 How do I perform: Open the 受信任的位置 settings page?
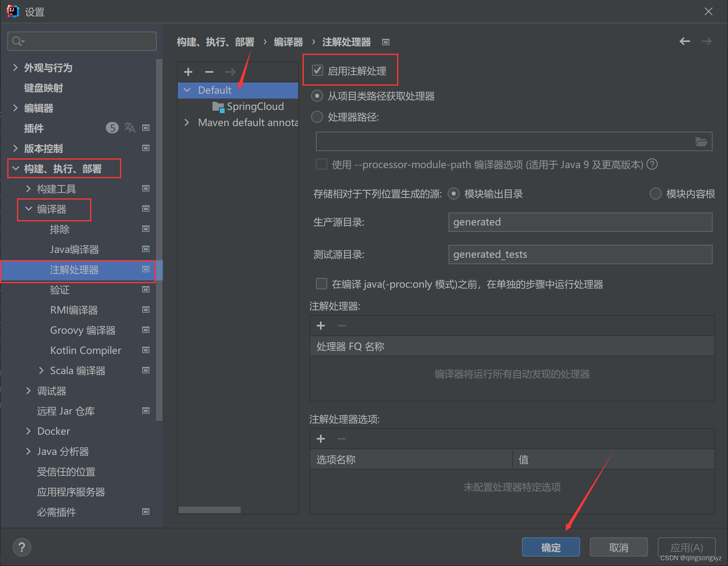pyautogui.click(x=66, y=471)
